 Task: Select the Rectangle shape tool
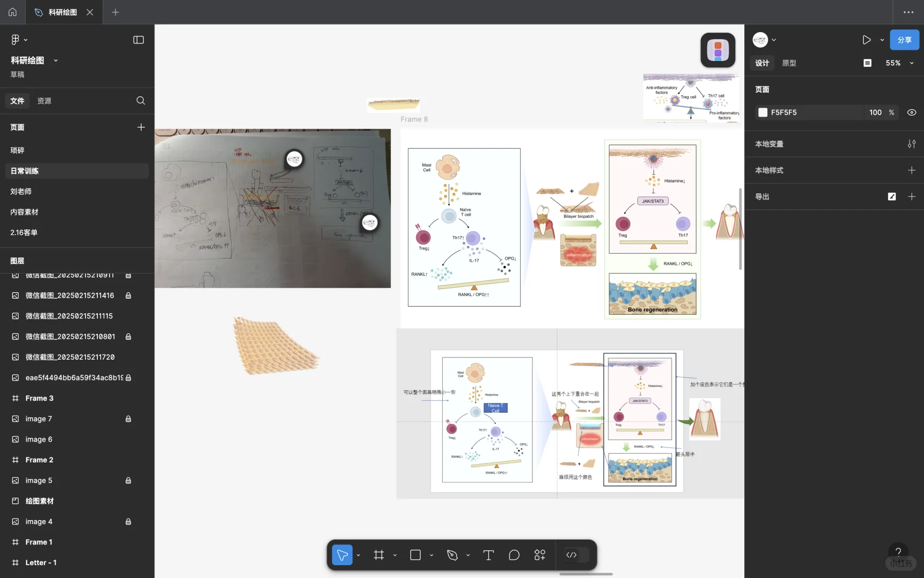415,555
